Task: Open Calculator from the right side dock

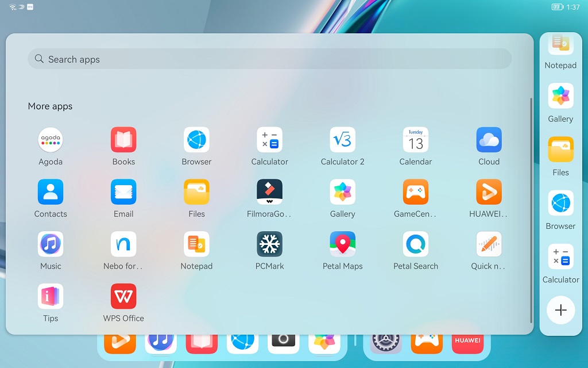Action: 560,257
